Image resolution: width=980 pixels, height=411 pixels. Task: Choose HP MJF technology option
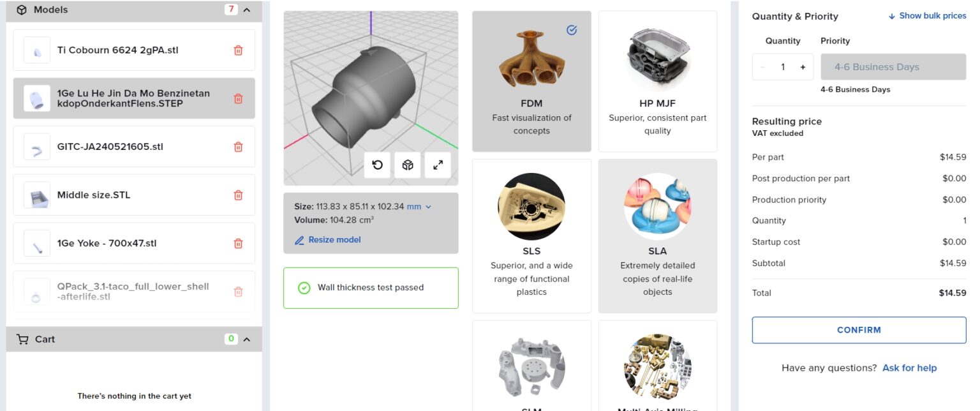click(657, 81)
